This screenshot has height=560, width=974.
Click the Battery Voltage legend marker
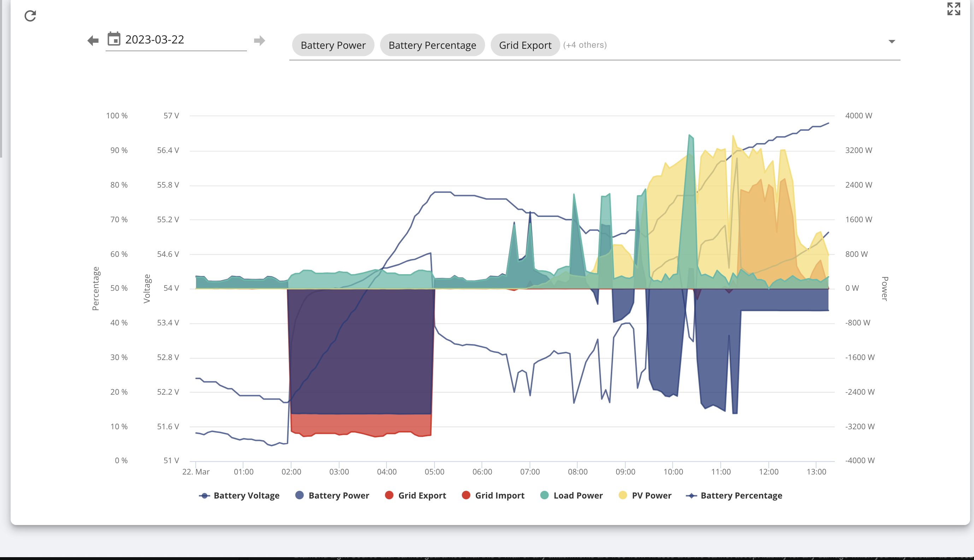[204, 496]
